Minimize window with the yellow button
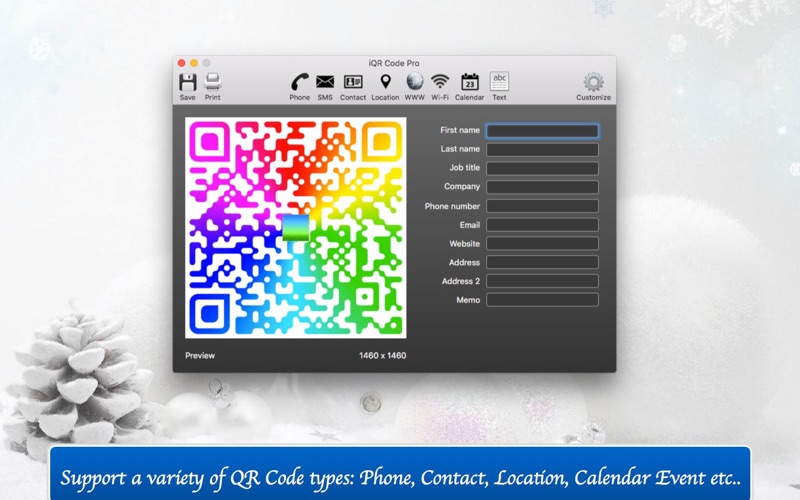This screenshot has height=500, width=800. 194,63
